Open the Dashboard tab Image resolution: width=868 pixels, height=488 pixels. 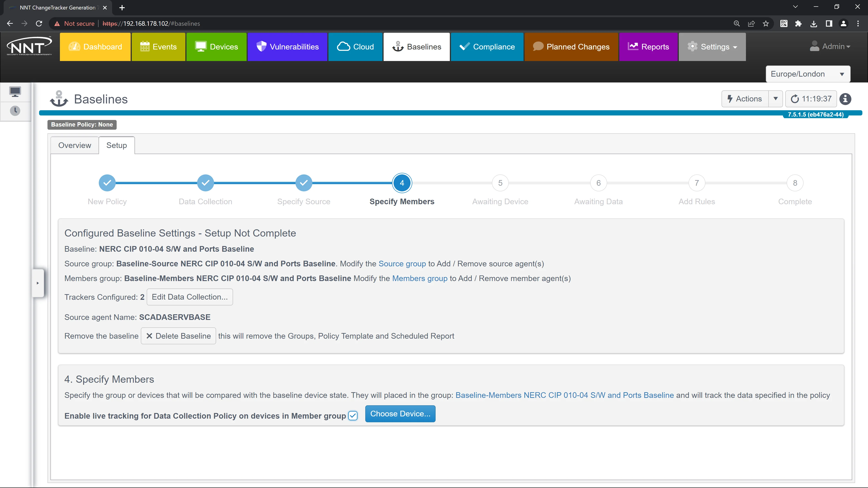click(95, 47)
